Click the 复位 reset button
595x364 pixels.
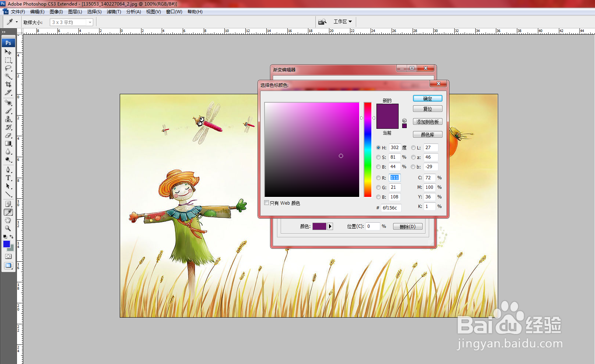click(x=427, y=109)
